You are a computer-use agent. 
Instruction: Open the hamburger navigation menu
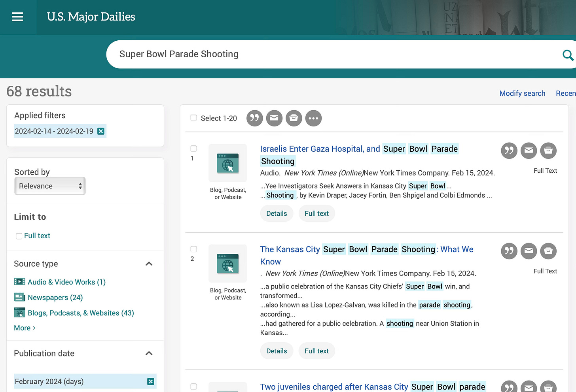tap(17, 17)
